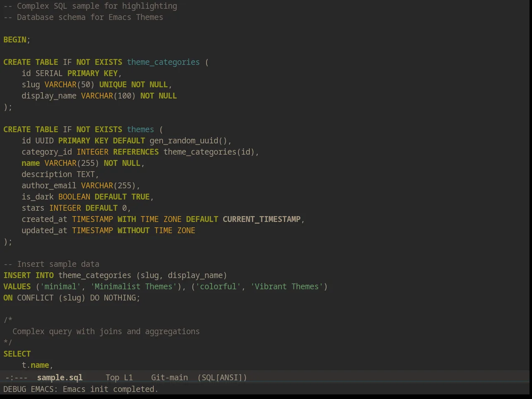The width and height of the screenshot is (532, 399).
Task: Click UNIQUE keyword on the slug line
Action: pos(113,84)
